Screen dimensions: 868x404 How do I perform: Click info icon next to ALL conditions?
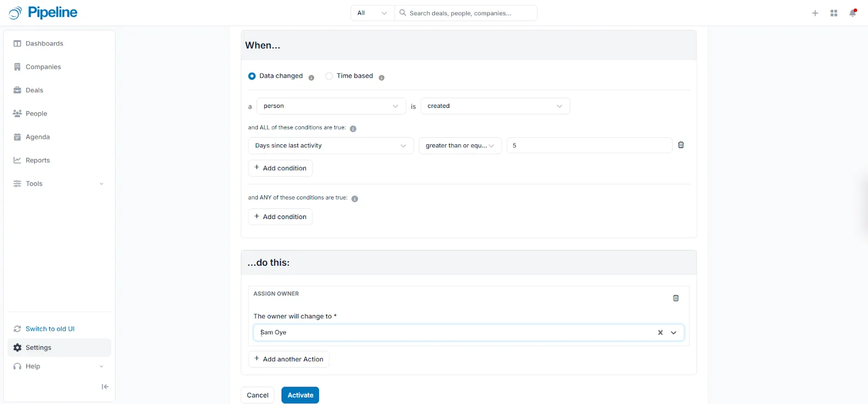coord(353,129)
